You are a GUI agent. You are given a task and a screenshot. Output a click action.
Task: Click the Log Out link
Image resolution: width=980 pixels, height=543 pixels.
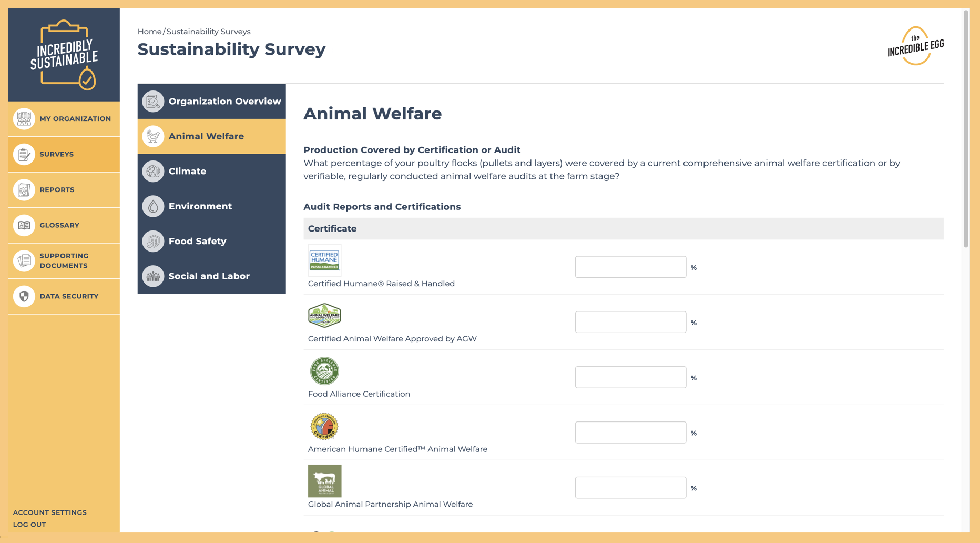pos(29,525)
